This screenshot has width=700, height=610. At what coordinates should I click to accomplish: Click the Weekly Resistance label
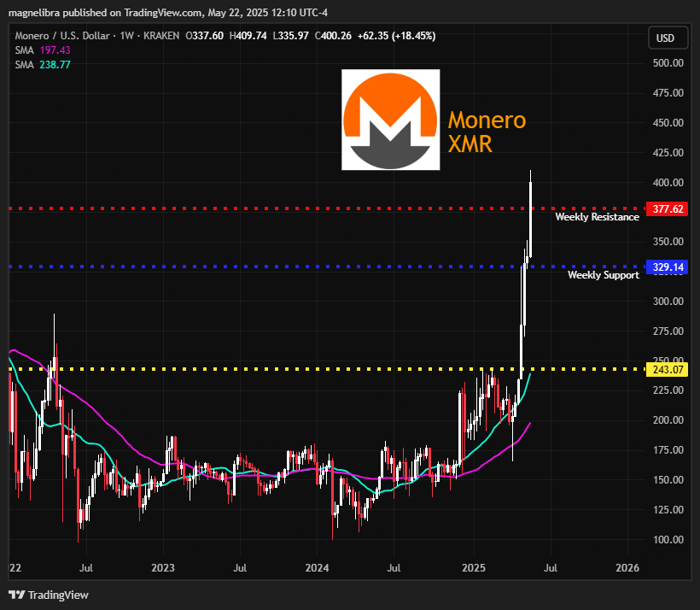coord(597,217)
